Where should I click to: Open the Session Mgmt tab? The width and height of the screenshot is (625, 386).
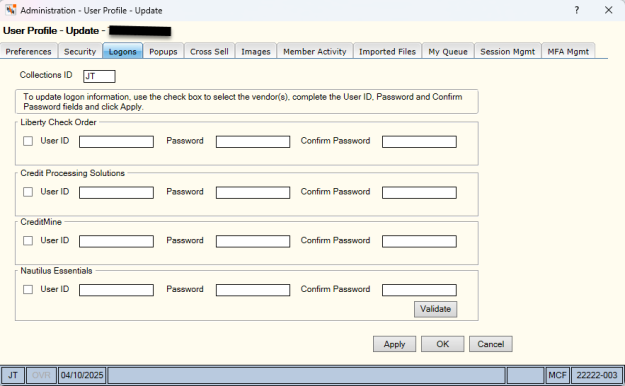coord(507,51)
